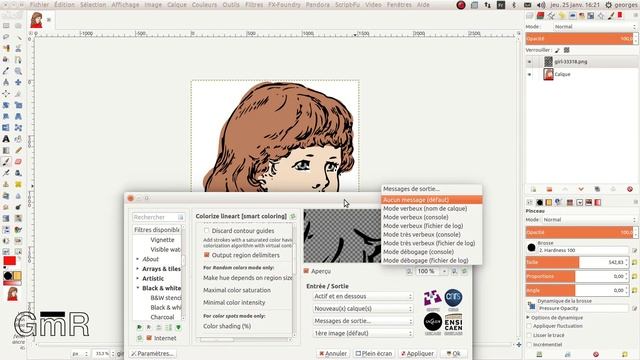The width and height of the screenshot is (640, 360).
Task: Adjust the brush Taille slider
Action: click(577, 262)
